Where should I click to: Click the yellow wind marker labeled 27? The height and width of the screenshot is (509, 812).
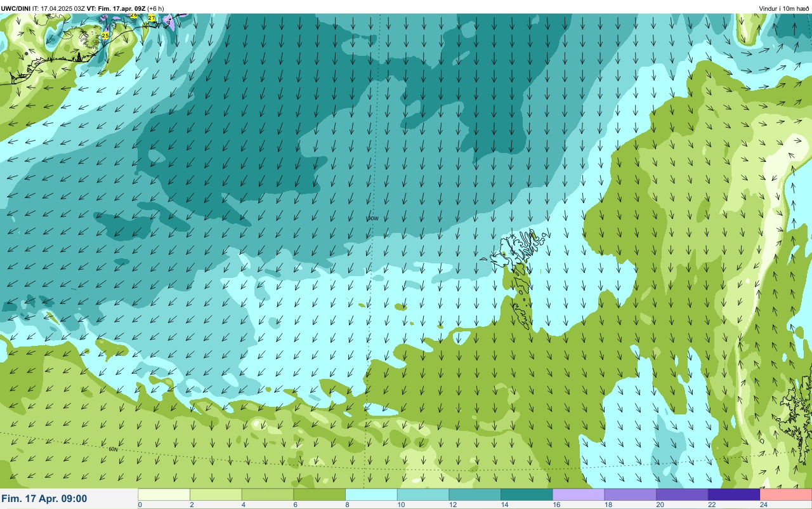[x=151, y=18]
